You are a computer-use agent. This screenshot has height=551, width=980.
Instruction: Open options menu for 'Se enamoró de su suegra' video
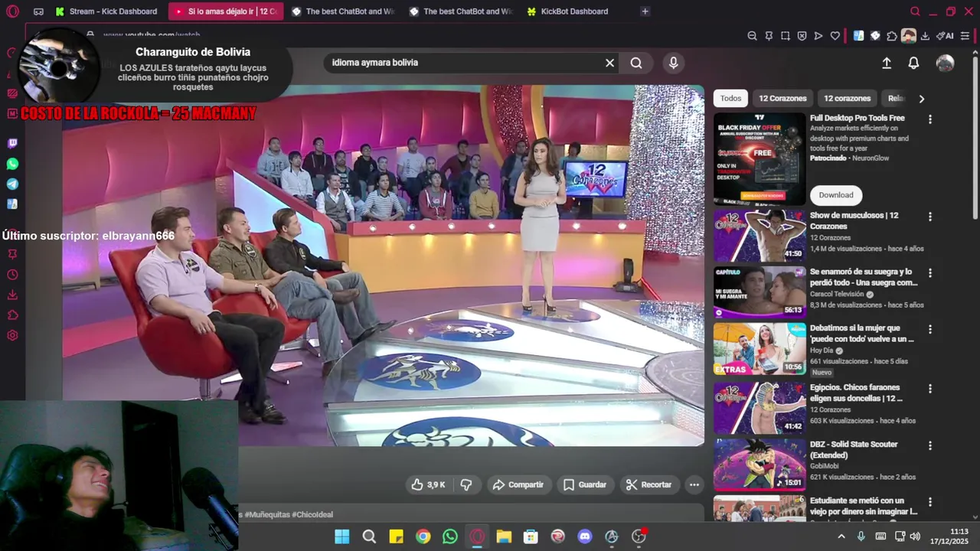(930, 272)
